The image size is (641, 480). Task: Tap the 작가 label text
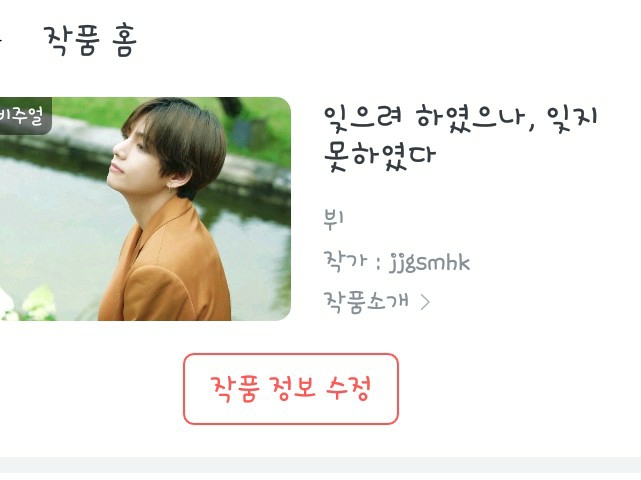coord(345,262)
